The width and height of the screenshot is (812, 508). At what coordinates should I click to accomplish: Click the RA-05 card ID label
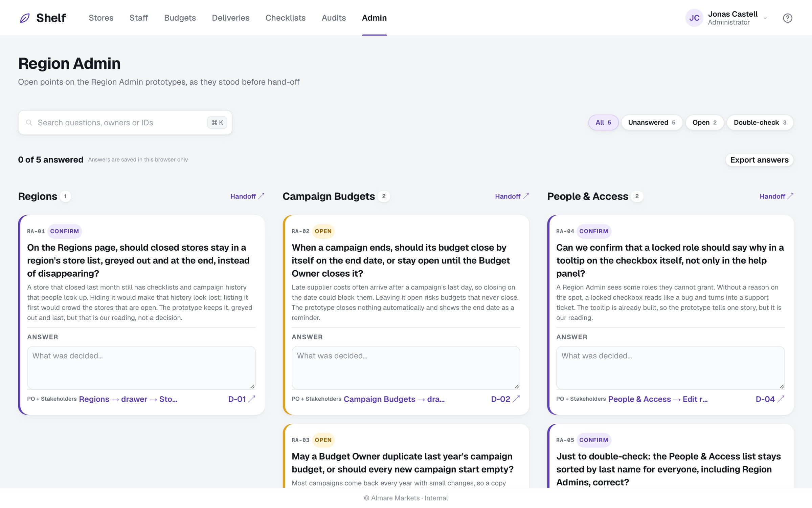[x=565, y=440]
